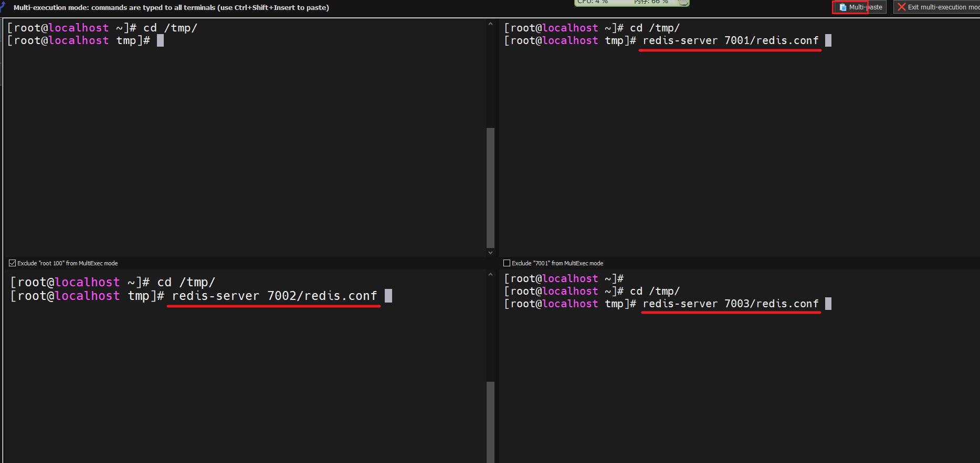The height and width of the screenshot is (463, 980).
Task: Uncheck Exclude "root 100" from MultiExec mode
Action: (x=12, y=263)
